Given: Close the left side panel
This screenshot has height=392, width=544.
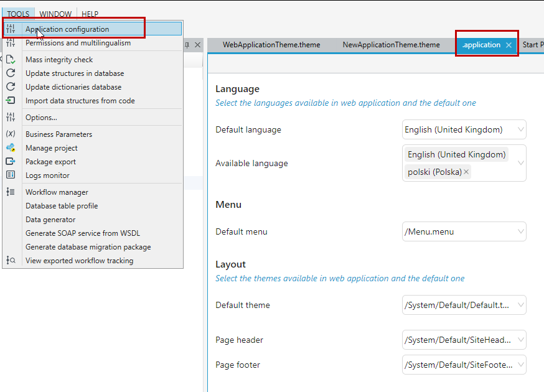Looking at the screenshot, I should click(x=197, y=45).
